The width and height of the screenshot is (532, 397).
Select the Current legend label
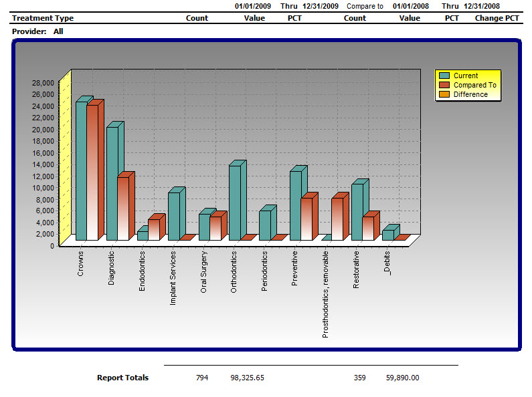[466, 76]
